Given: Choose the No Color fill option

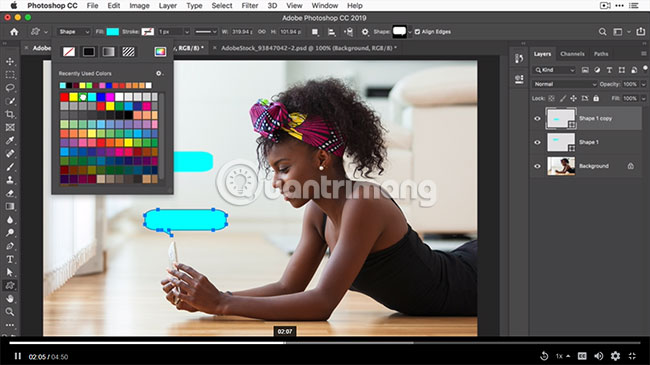Looking at the screenshot, I should pyautogui.click(x=69, y=51).
